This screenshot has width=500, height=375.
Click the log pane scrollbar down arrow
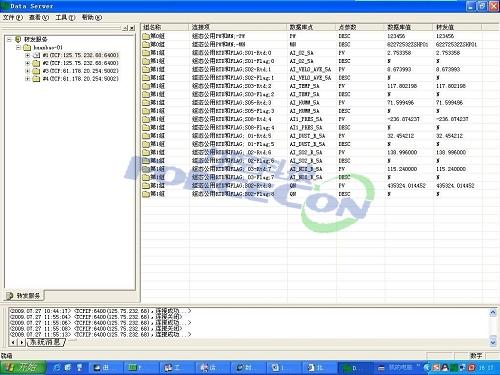(x=493, y=342)
